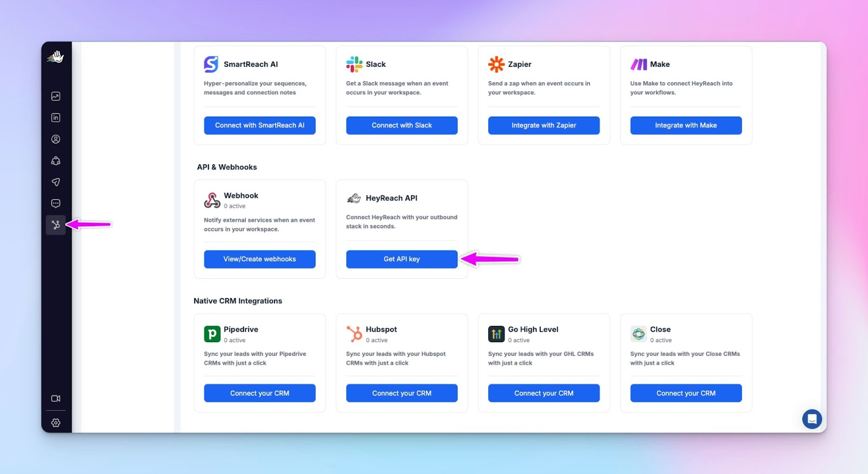Open the inbox chat bubble sidebar icon
The image size is (868, 474).
[x=55, y=203]
